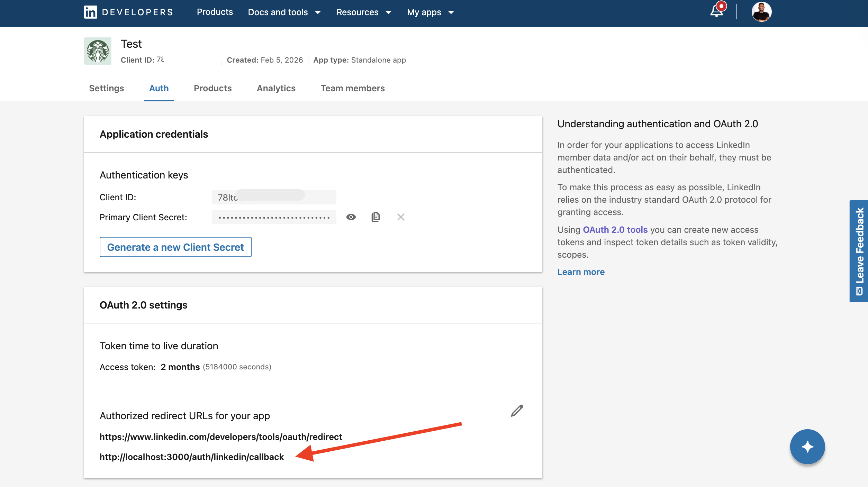This screenshot has height=487, width=868.
Task: Open the Leave Feedback panel
Action: pos(859,250)
